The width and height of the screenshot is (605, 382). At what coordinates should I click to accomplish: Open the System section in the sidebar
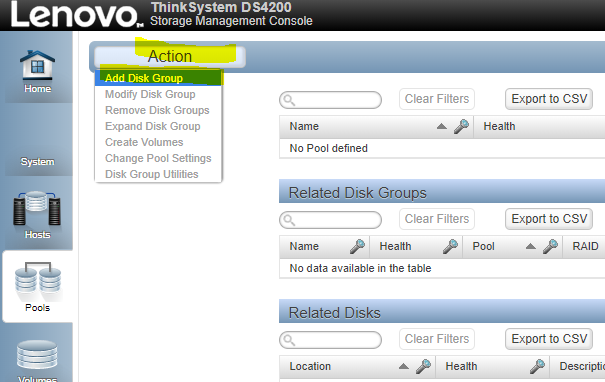pyautogui.click(x=37, y=161)
